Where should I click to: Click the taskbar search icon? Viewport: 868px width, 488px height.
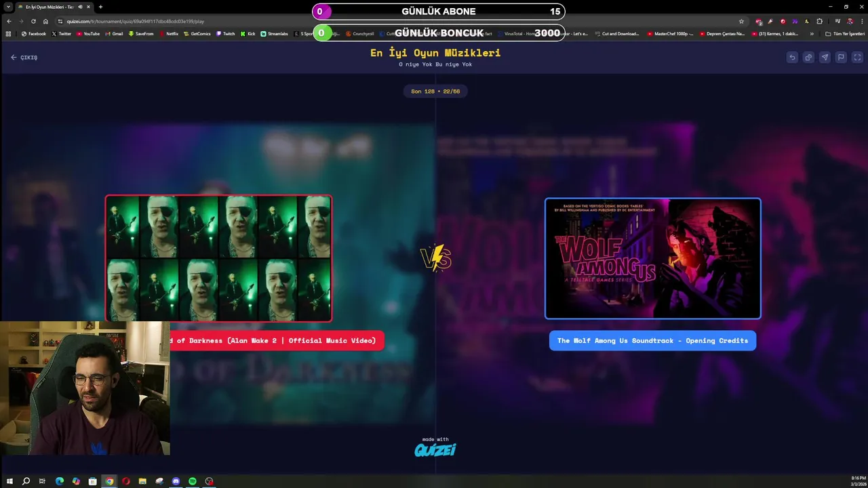(26, 481)
